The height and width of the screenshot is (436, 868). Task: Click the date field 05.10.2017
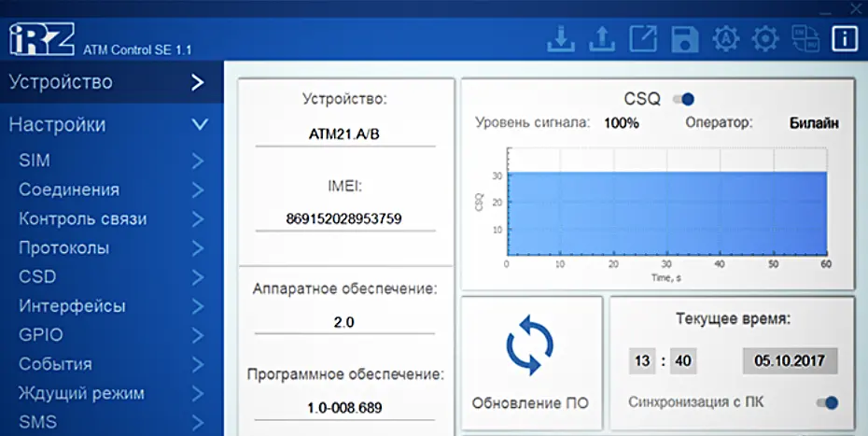(790, 361)
